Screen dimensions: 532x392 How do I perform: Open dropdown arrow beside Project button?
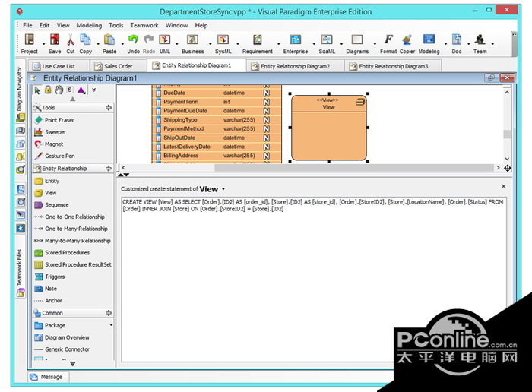click(x=44, y=44)
